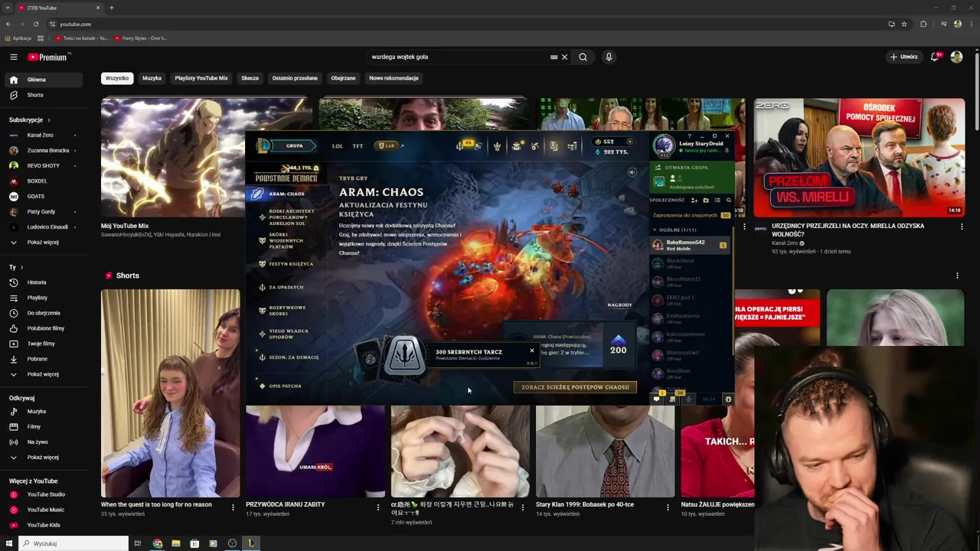
Task: Open options for Stary Klan 1999 short
Action: point(668,507)
